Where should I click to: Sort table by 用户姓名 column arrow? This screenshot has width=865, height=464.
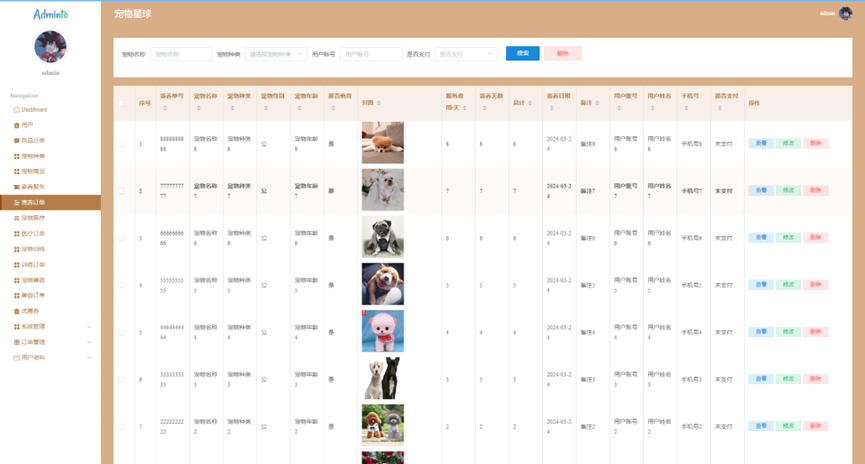pos(653,108)
